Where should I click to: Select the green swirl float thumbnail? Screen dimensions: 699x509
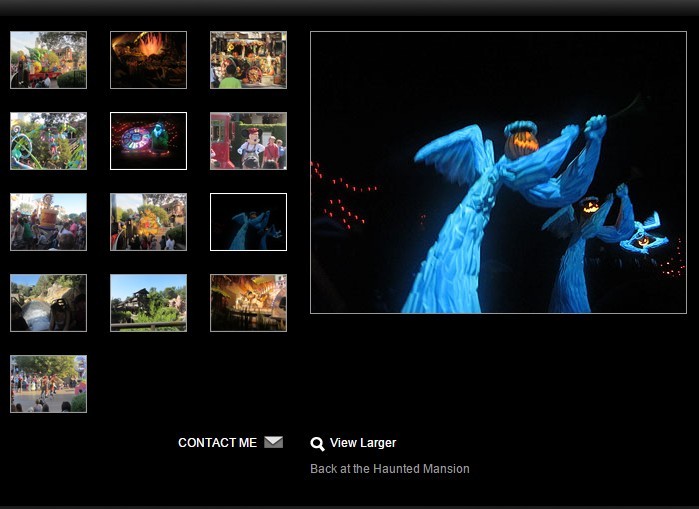[x=49, y=141]
